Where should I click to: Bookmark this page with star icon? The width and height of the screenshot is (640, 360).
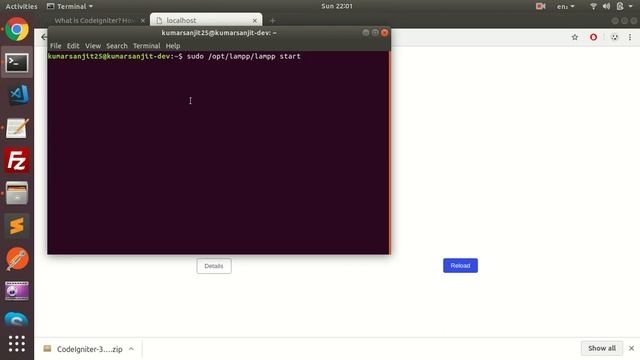pos(575,37)
